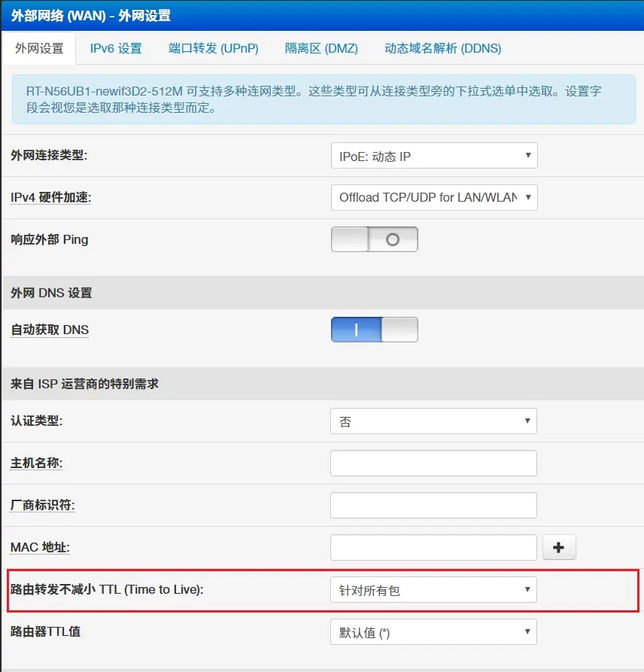
Task: Click the plus button beside MAC 地址 field
Action: tap(559, 548)
